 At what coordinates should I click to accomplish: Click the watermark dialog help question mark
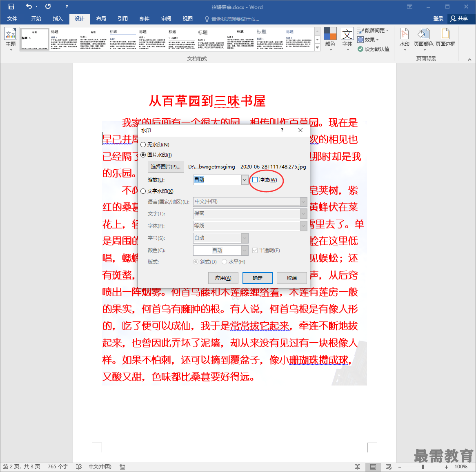(282, 130)
